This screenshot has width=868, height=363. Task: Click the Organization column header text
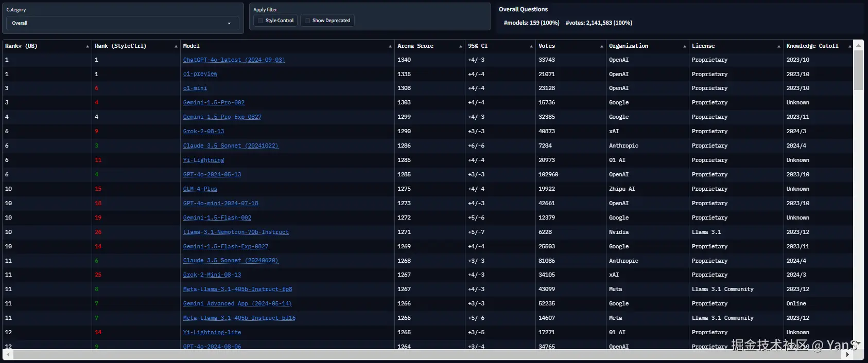pos(629,46)
